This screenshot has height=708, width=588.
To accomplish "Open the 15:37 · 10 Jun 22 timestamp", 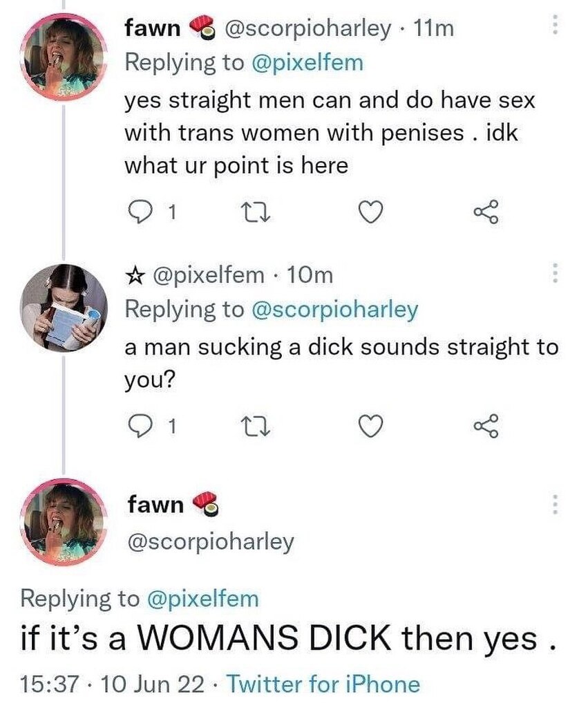I will point(114,684).
